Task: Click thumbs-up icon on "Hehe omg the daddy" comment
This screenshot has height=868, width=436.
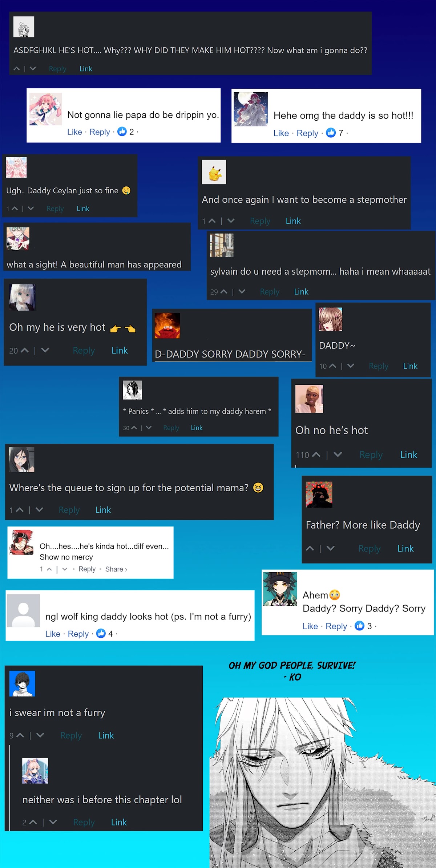Action: click(x=331, y=133)
